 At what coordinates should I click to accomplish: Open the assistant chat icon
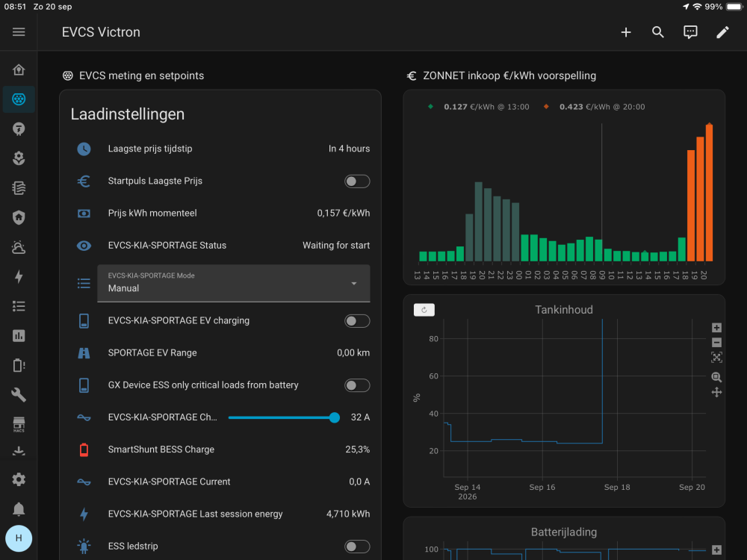click(x=690, y=32)
